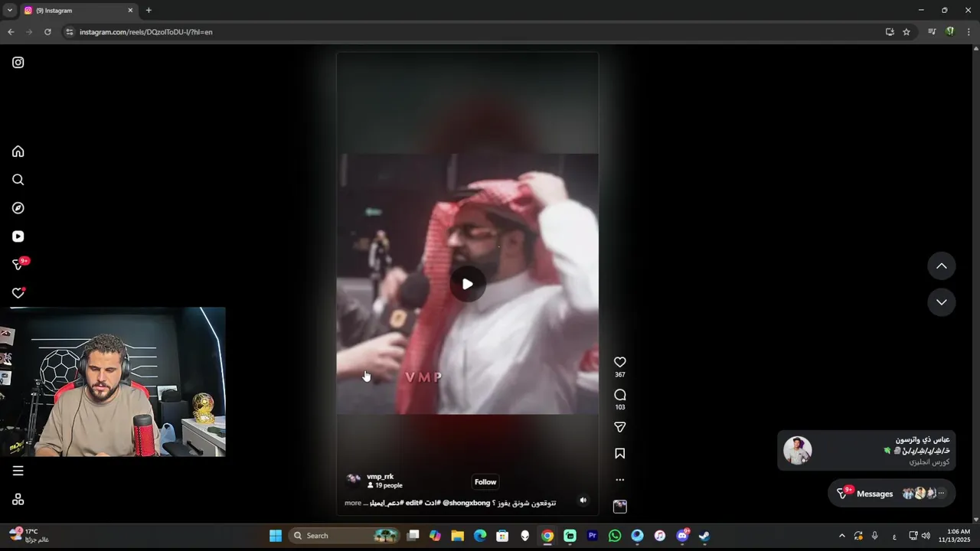Open WhatsApp from taskbar
Viewport: 980px width, 551px height.
tap(615, 536)
